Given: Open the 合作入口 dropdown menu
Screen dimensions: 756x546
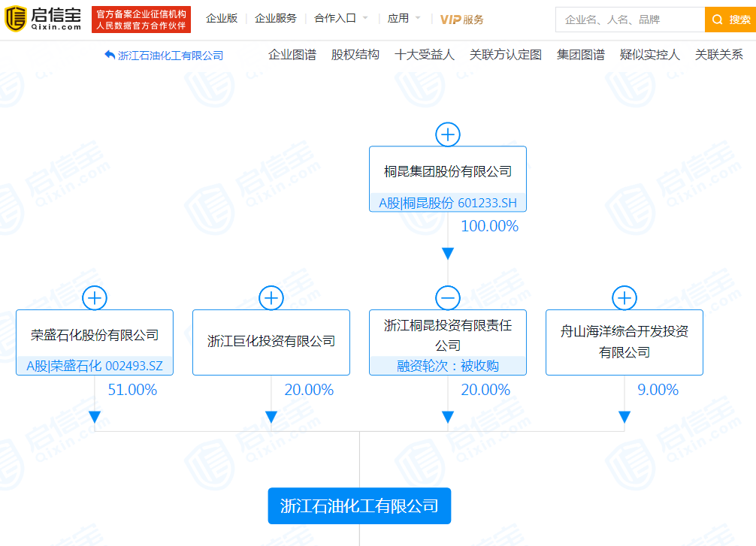Looking at the screenshot, I should point(341,18).
